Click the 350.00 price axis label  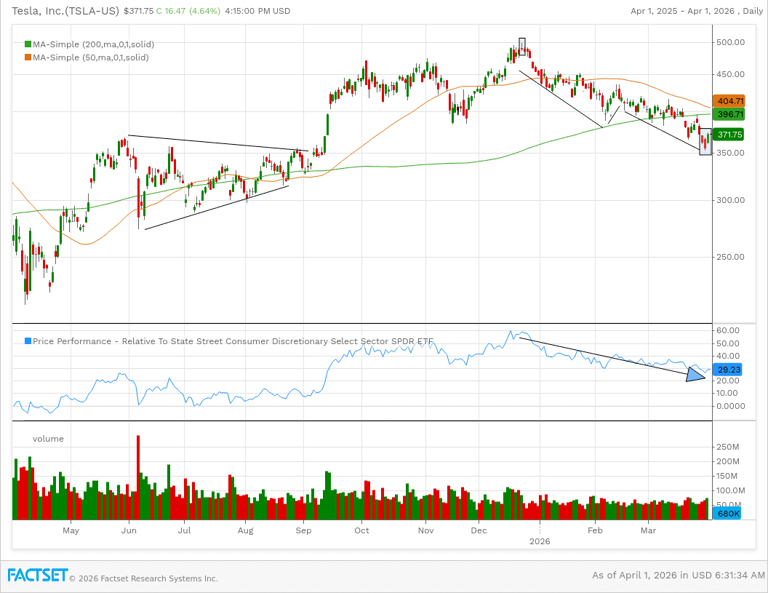point(730,153)
